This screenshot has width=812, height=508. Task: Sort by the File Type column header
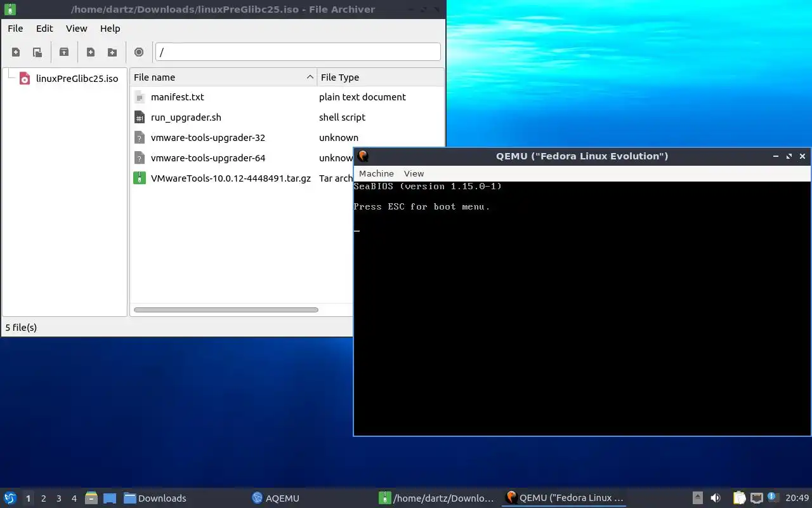tap(381, 77)
